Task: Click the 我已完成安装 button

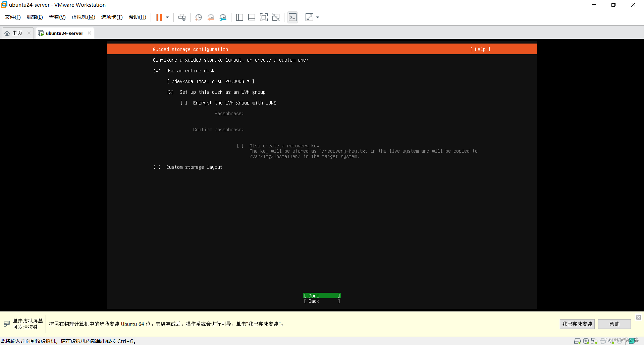Action: coord(577,324)
